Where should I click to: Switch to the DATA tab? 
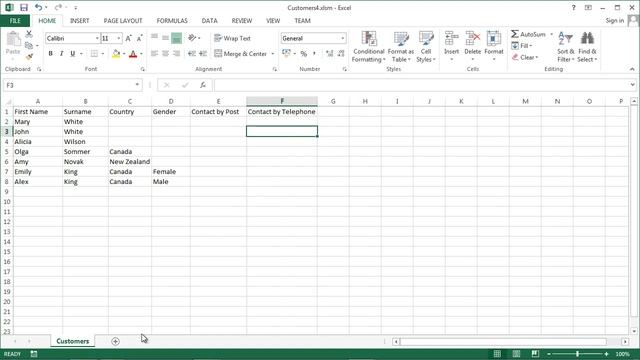pos(209,20)
